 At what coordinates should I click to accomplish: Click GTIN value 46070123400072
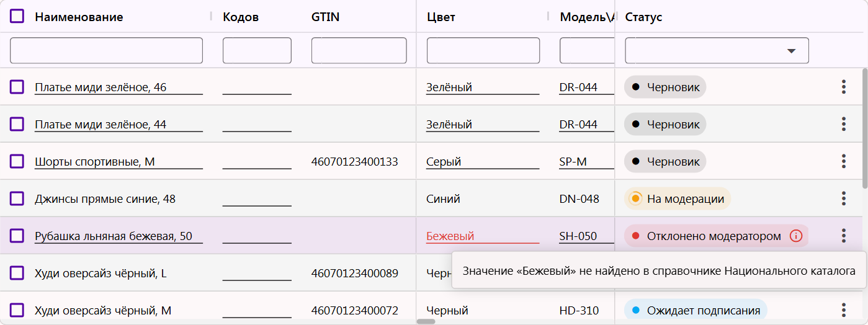(x=355, y=310)
